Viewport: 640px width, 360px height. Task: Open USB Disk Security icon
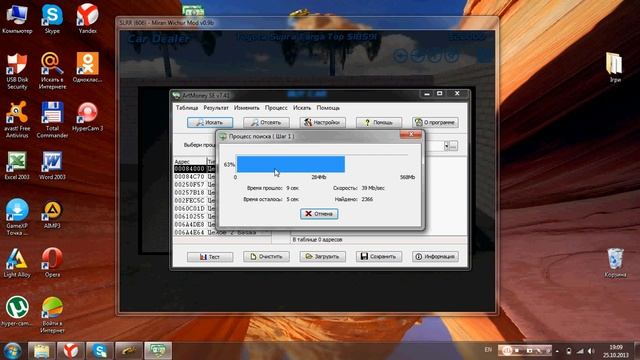(x=17, y=71)
